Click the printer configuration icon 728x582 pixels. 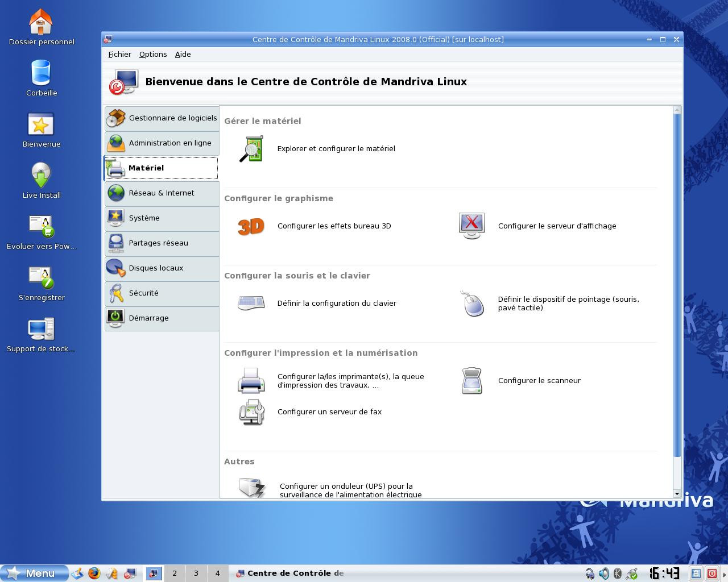250,380
